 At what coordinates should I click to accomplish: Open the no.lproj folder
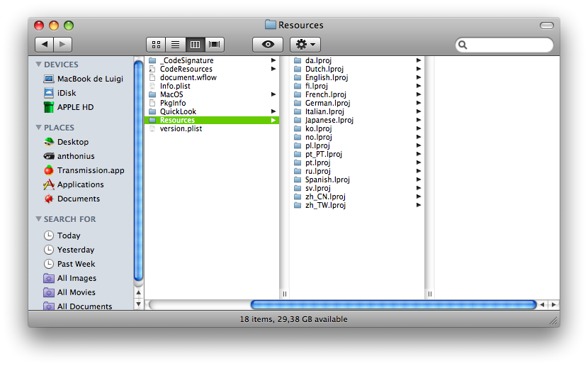pyautogui.click(x=357, y=137)
